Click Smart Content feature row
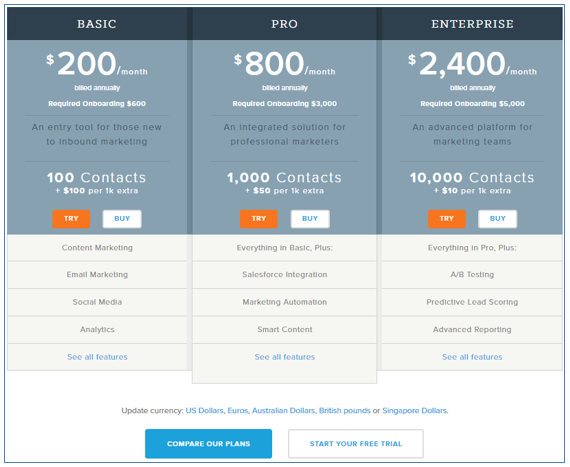570x467 pixels. (x=285, y=330)
